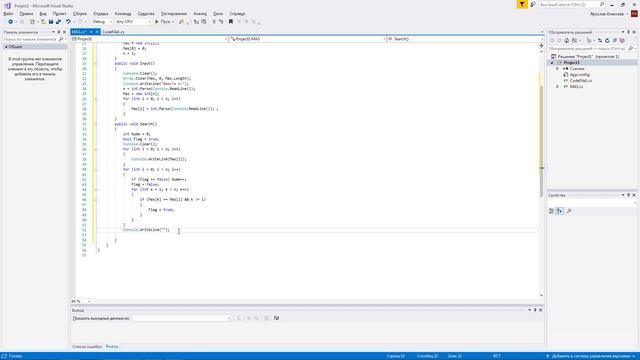Switch to the MAS.cs editor tab
Image resolution: width=640 pixels, height=360 pixels.
point(79,32)
